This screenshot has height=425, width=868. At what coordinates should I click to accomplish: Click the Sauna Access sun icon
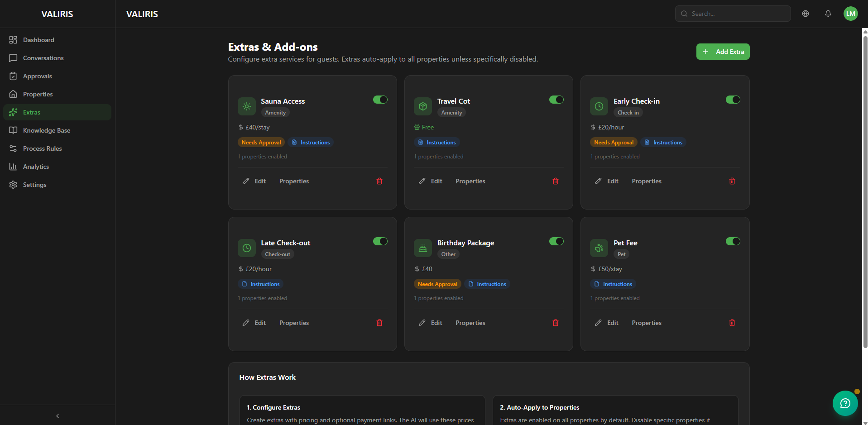(x=247, y=106)
